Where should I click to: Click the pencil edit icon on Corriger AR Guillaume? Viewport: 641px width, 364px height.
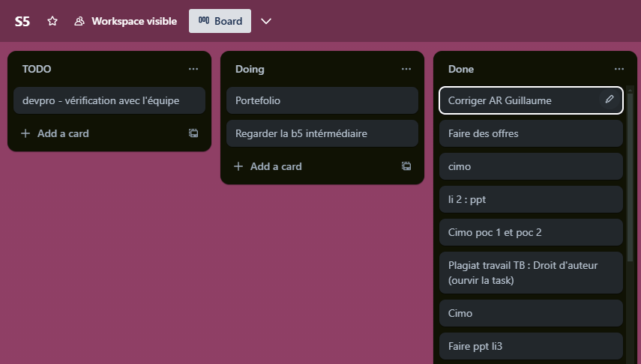(610, 100)
